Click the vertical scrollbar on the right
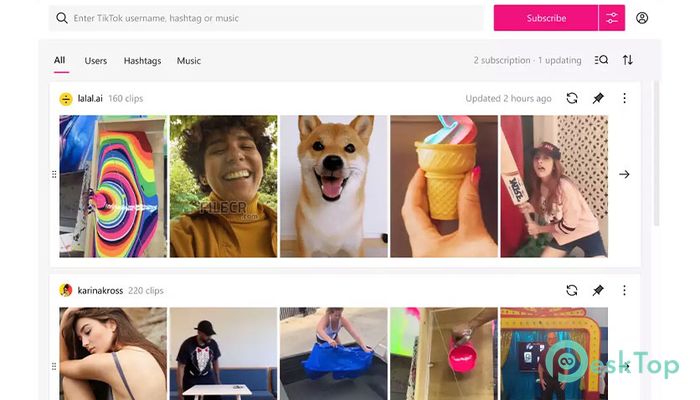 point(656,153)
